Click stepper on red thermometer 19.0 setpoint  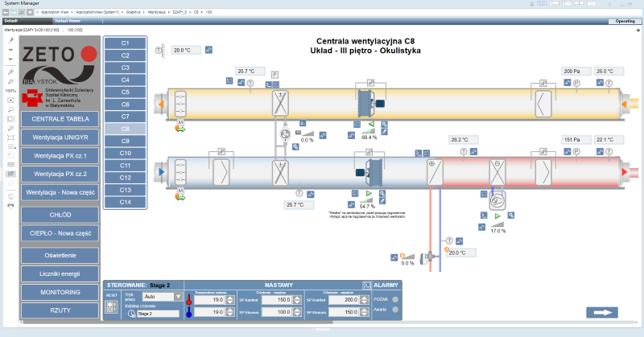230,300
